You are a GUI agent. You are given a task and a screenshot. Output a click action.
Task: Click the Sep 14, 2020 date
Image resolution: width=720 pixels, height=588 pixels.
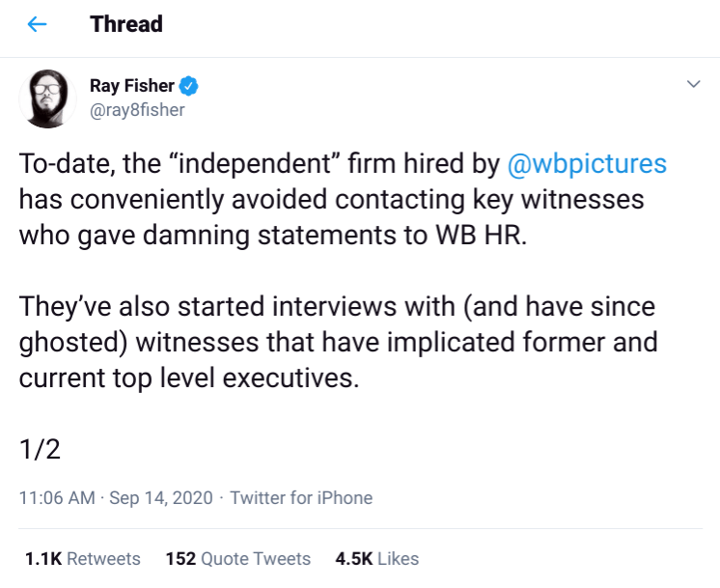(x=160, y=498)
